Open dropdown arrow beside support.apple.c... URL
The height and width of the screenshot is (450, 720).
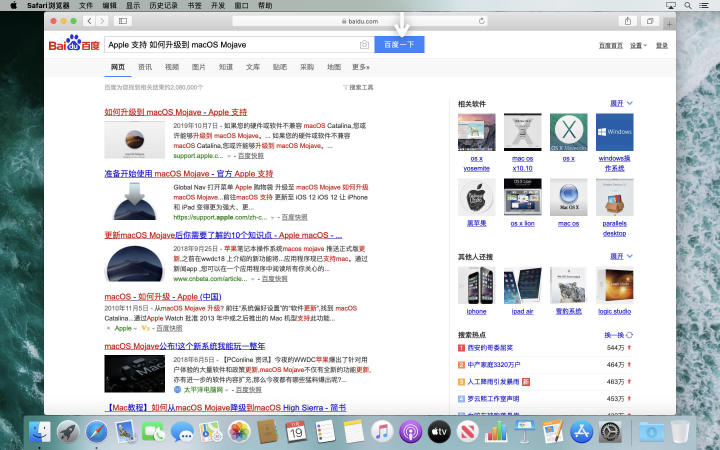[x=229, y=156]
